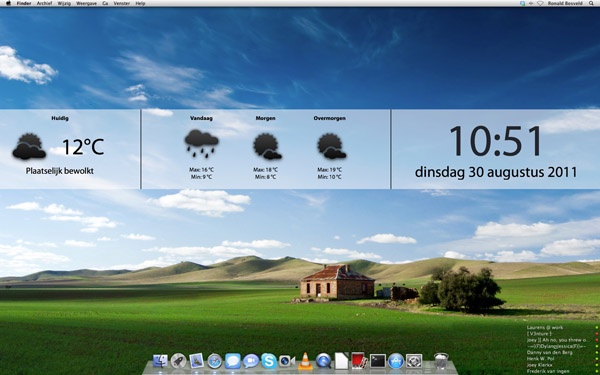The image size is (600, 375).
Task: Open the iChat speech bubble icon
Action: (x=233, y=361)
